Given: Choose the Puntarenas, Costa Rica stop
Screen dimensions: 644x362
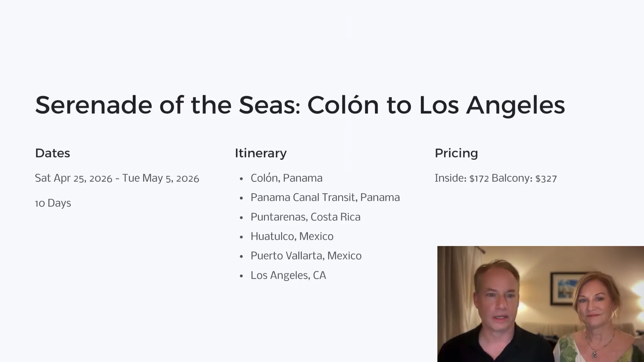Looking at the screenshot, I should 305,217.
